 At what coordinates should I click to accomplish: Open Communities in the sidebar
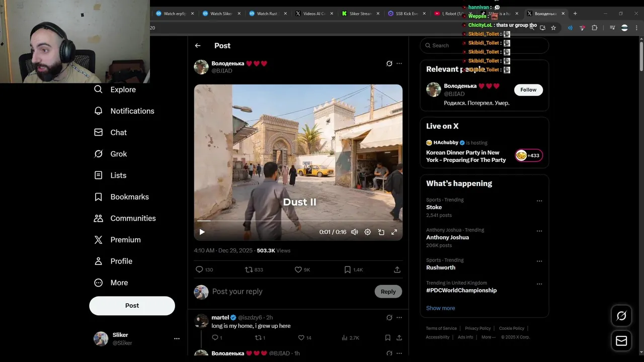coord(125,218)
